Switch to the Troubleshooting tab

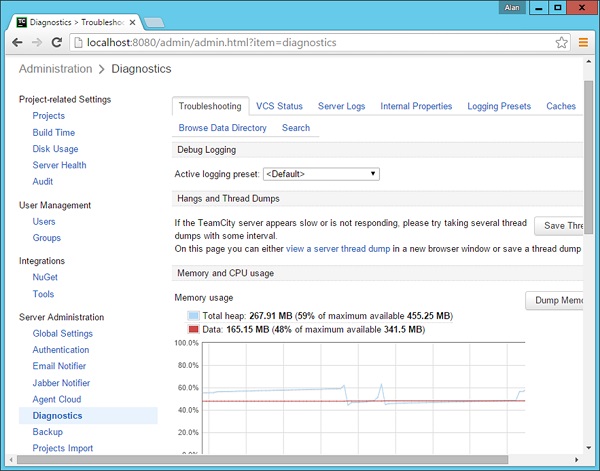pyautogui.click(x=210, y=106)
